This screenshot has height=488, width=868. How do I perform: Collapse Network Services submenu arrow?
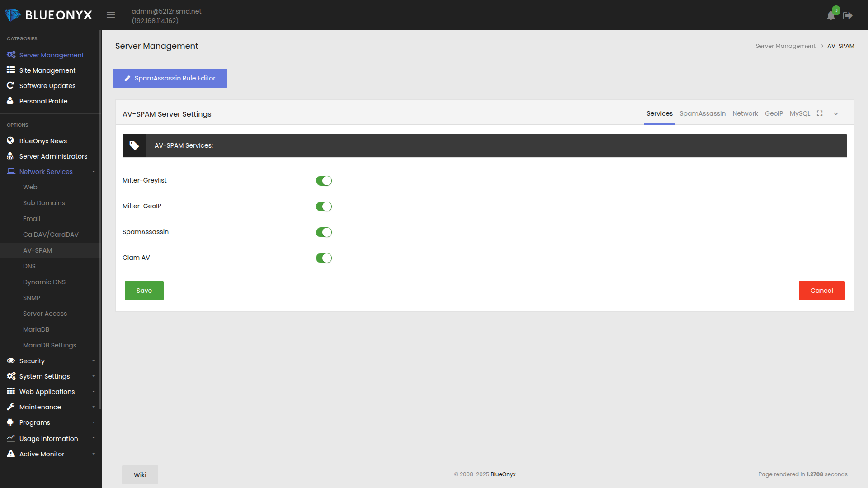tap(94, 172)
